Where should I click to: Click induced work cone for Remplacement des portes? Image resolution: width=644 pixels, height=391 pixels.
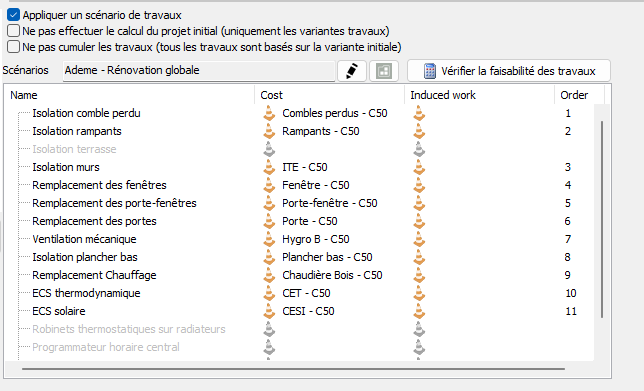tap(419, 221)
